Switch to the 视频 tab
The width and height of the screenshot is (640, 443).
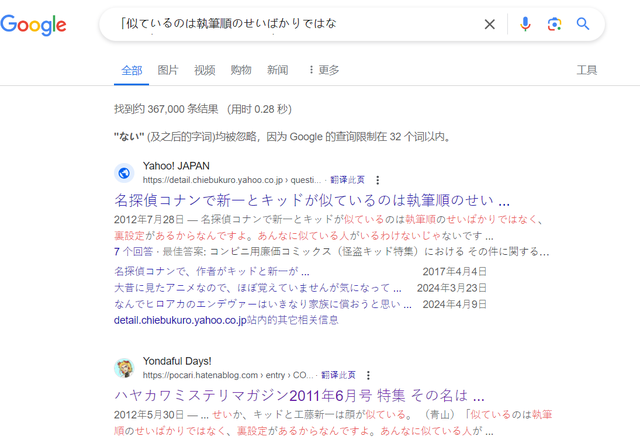pyautogui.click(x=204, y=70)
